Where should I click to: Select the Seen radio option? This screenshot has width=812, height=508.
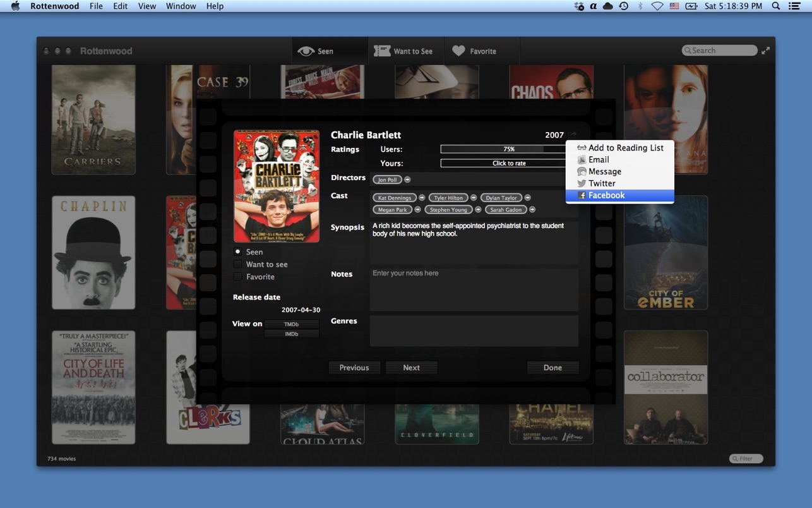(x=238, y=251)
